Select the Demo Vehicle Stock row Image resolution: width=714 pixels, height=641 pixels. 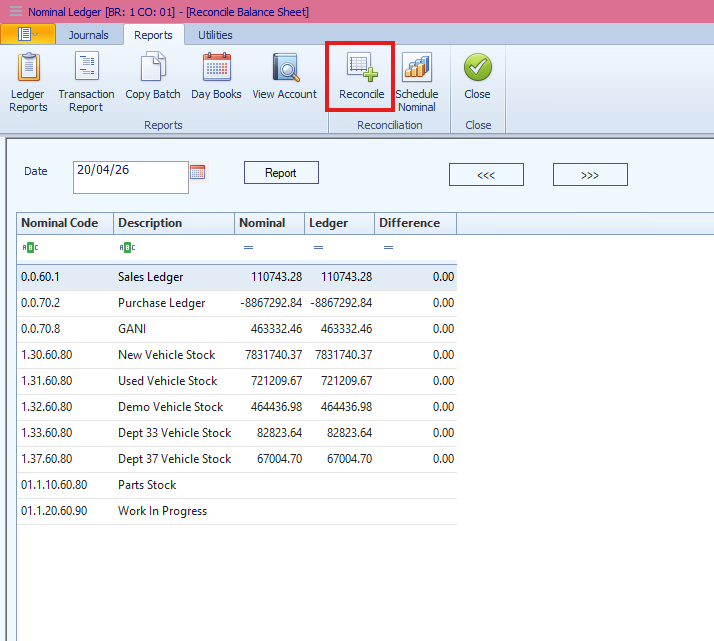[x=237, y=407]
